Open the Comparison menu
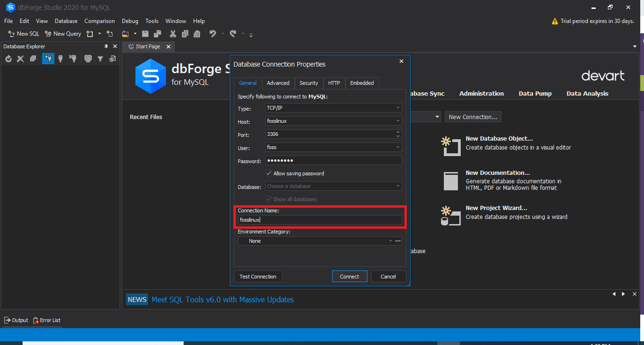Image resolution: width=644 pixels, height=345 pixels. click(x=99, y=21)
